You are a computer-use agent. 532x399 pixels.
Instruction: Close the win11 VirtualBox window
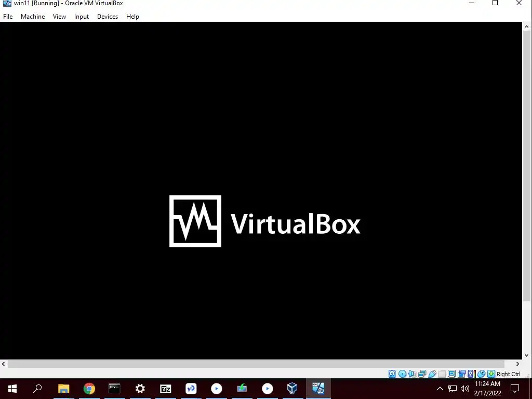pyautogui.click(x=519, y=4)
